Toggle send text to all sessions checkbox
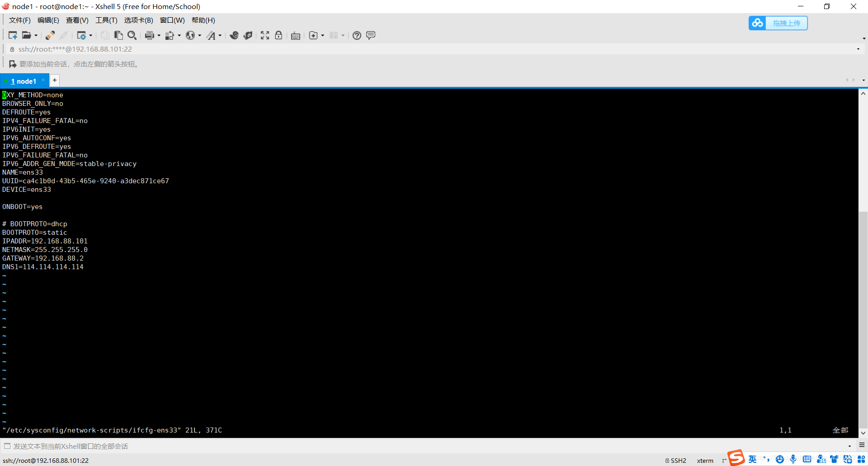Screen dimensions: 868x466 coord(7,446)
